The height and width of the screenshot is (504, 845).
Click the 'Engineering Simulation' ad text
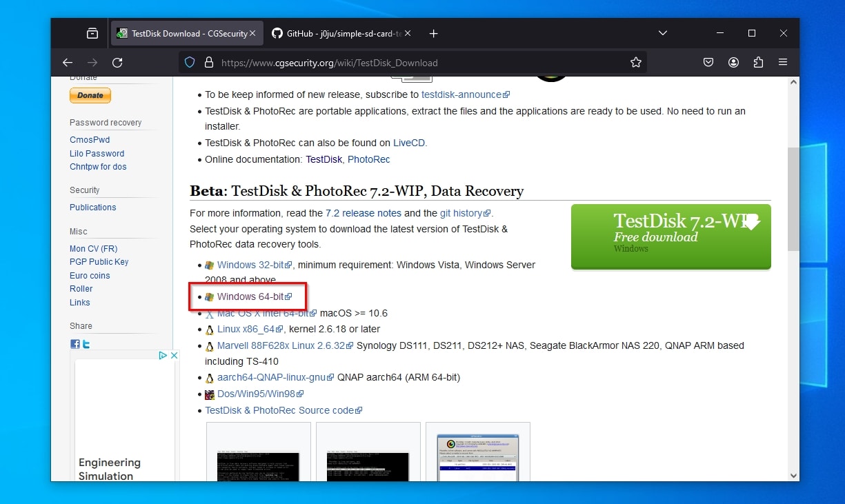coord(110,469)
